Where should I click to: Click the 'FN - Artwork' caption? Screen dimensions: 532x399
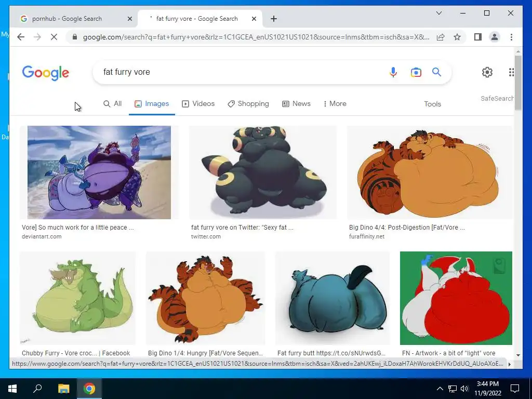click(x=448, y=353)
